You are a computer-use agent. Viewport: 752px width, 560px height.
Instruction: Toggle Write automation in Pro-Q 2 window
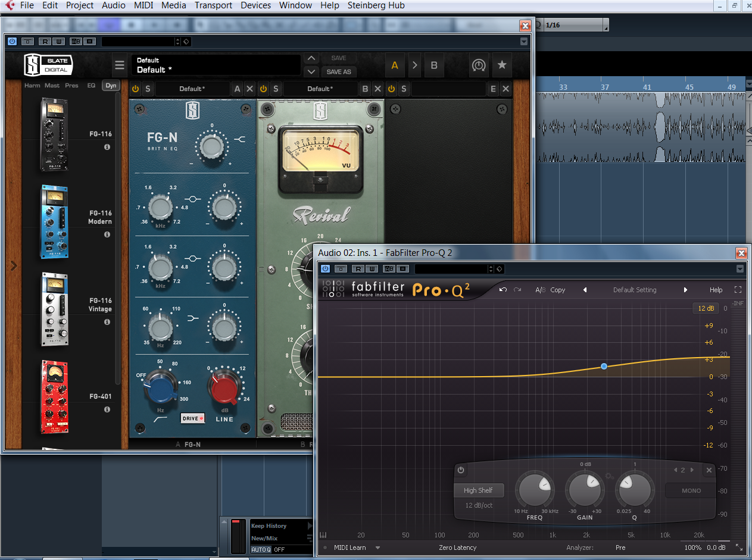click(x=372, y=269)
